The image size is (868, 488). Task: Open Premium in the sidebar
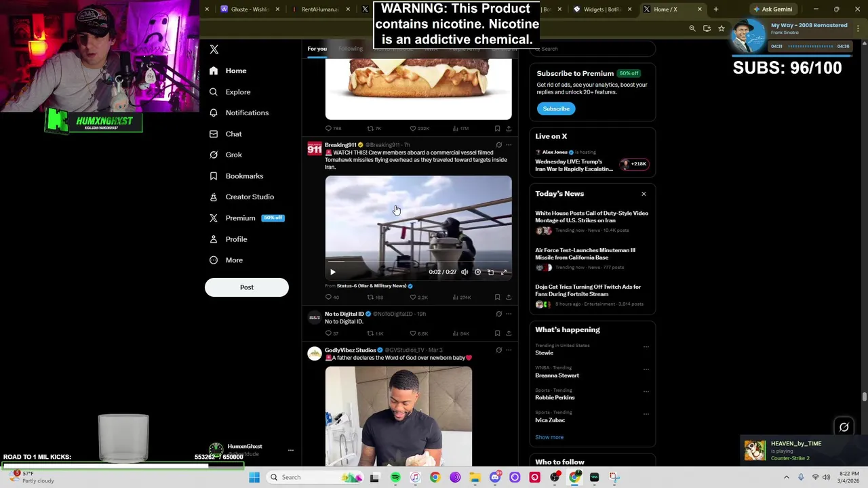pos(247,218)
